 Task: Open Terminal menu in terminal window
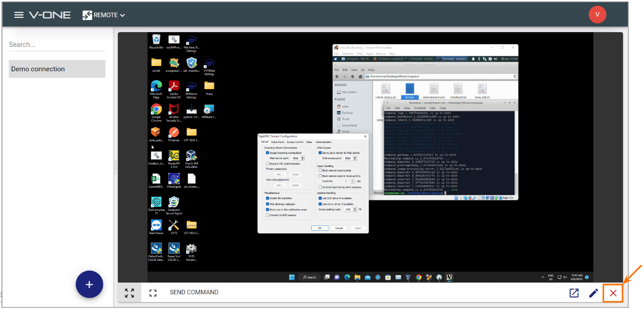pyautogui.click(x=420, y=108)
